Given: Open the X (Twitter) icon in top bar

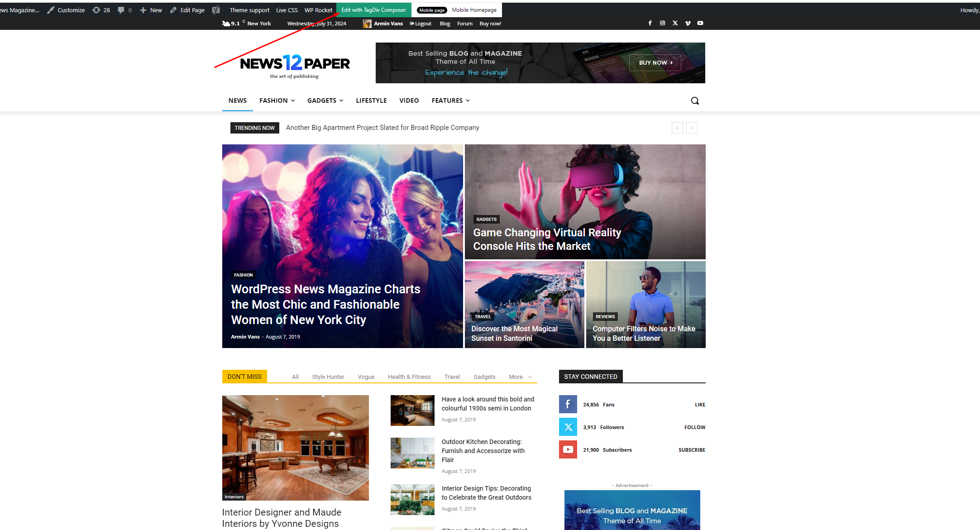Looking at the screenshot, I should [x=675, y=23].
